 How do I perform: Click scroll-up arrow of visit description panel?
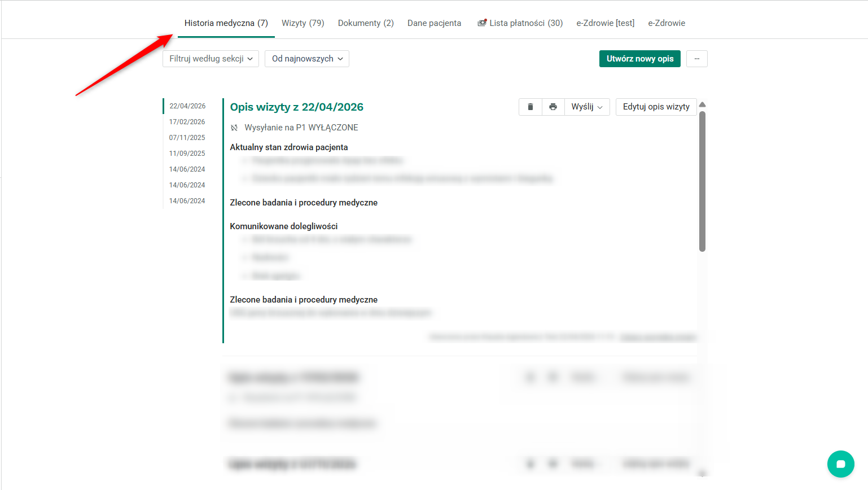703,105
